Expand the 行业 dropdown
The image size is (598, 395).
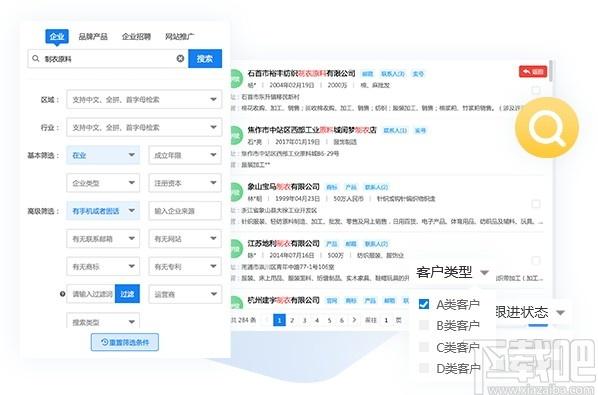click(x=144, y=127)
